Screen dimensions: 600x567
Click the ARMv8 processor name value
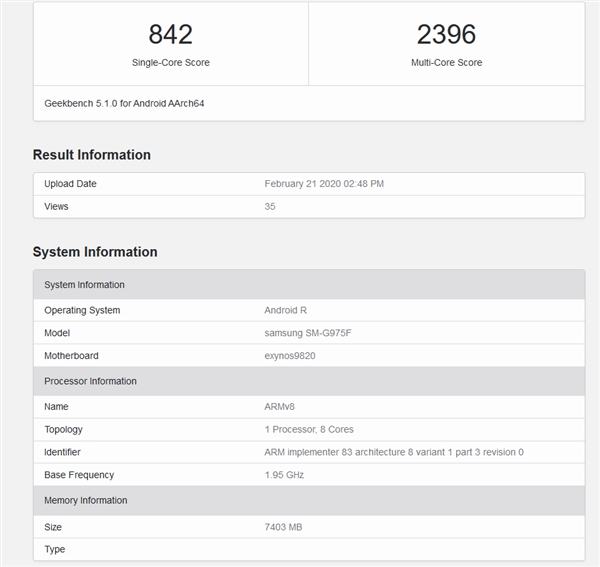[x=281, y=407]
